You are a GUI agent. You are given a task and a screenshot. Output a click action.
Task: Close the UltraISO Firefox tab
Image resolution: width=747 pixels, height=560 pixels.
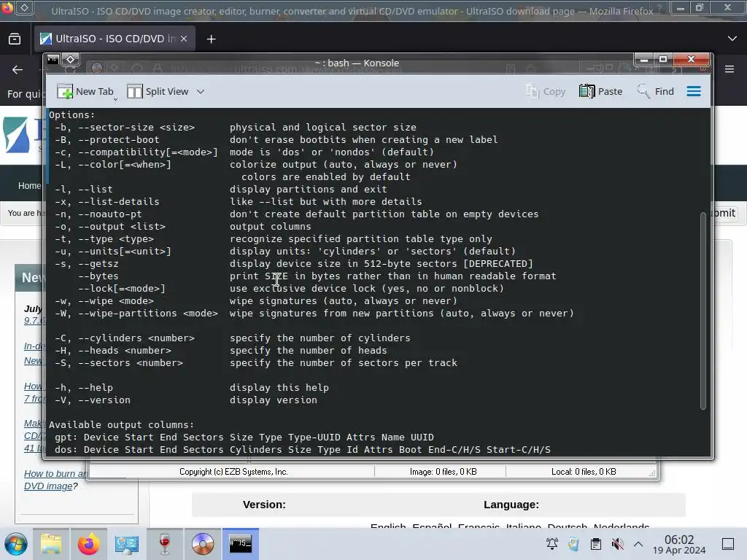184,39
